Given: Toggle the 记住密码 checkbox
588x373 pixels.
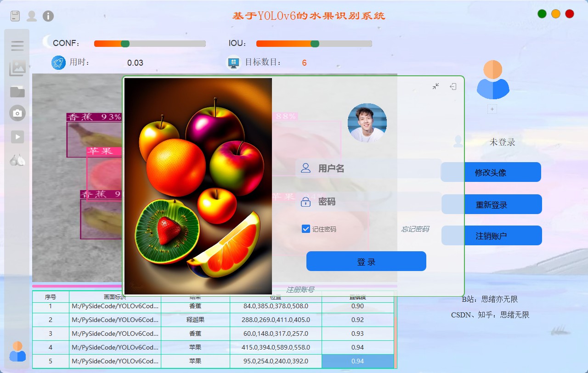Looking at the screenshot, I should click(x=306, y=229).
